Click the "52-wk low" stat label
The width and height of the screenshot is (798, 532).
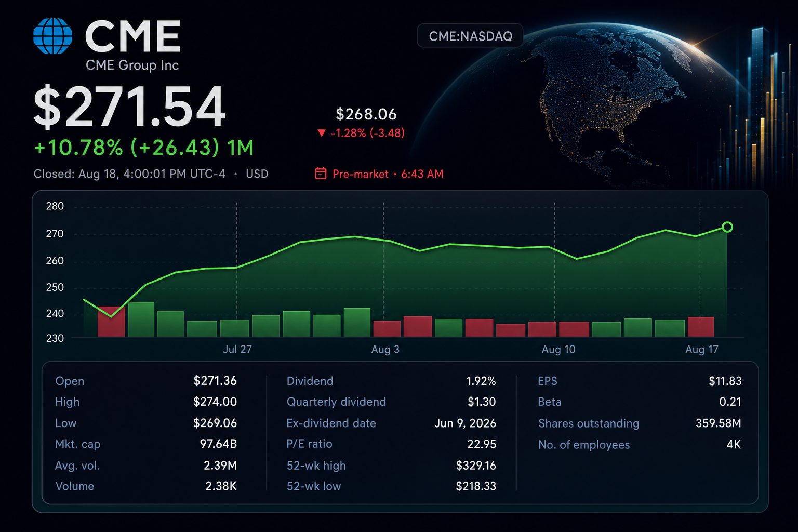click(x=314, y=486)
